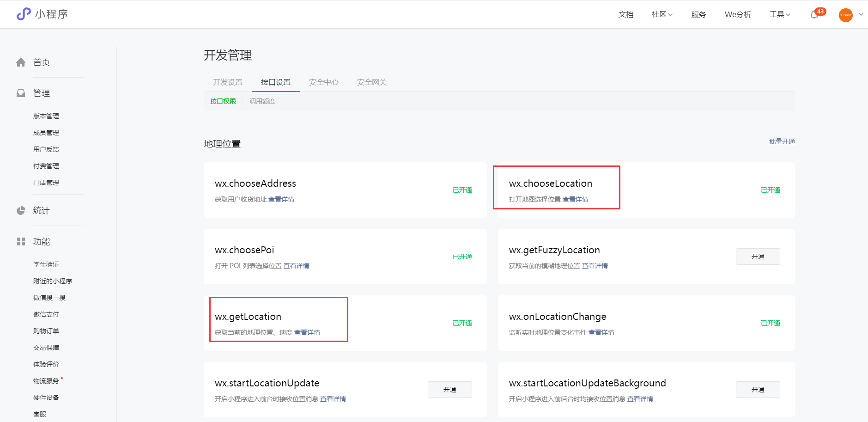868x422 pixels.
Task: Click 开通 for wx.startLocationUpdateBackground
Action: click(x=758, y=390)
